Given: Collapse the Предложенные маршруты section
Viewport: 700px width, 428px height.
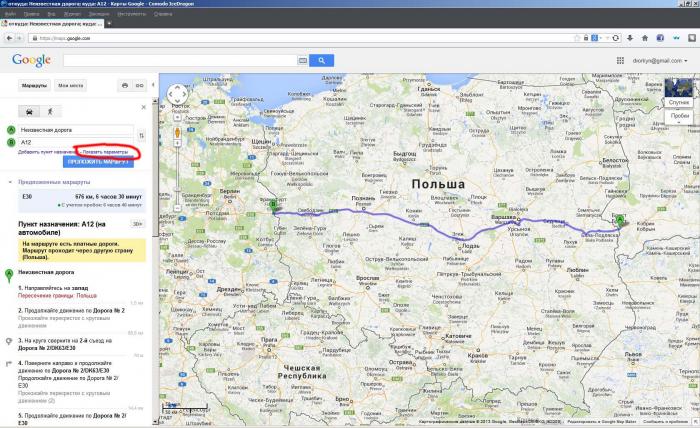Looking at the screenshot, I should 9,181.
